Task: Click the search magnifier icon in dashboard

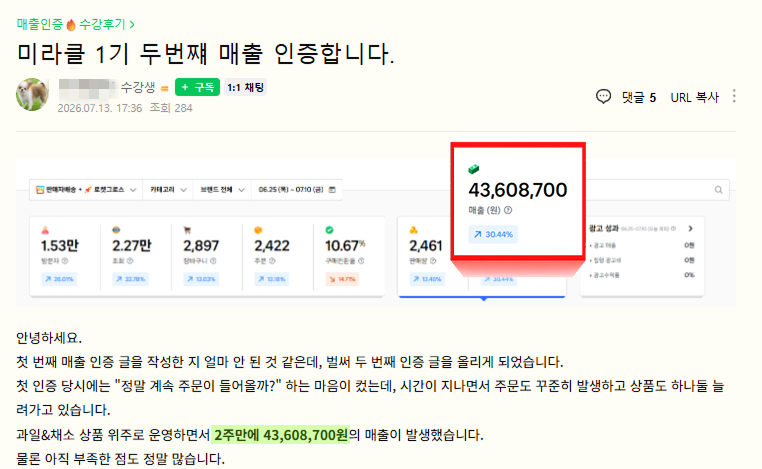Action: tap(718, 190)
